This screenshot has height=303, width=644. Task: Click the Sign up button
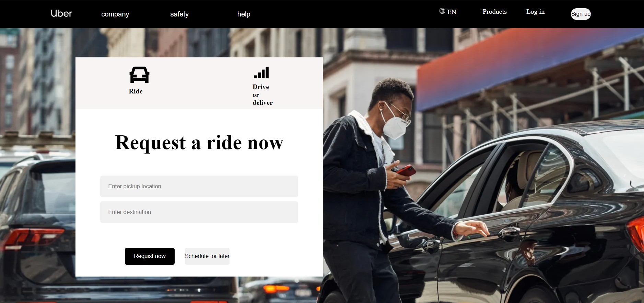[581, 14]
